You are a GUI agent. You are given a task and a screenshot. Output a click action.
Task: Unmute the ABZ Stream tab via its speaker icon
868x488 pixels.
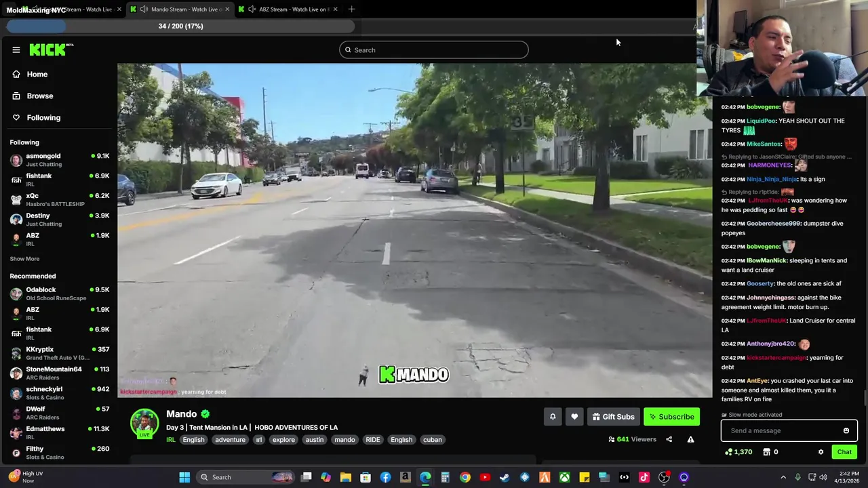[252, 9]
